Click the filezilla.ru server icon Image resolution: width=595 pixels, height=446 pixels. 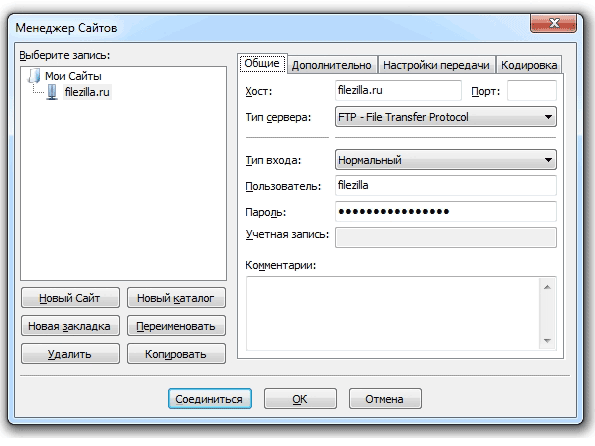tap(52, 92)
